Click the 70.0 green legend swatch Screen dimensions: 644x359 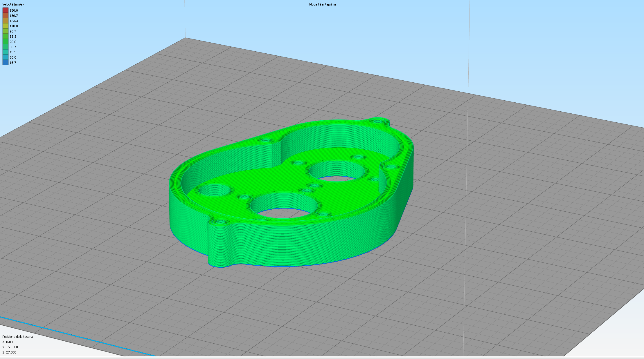click(x=6, y=42)
